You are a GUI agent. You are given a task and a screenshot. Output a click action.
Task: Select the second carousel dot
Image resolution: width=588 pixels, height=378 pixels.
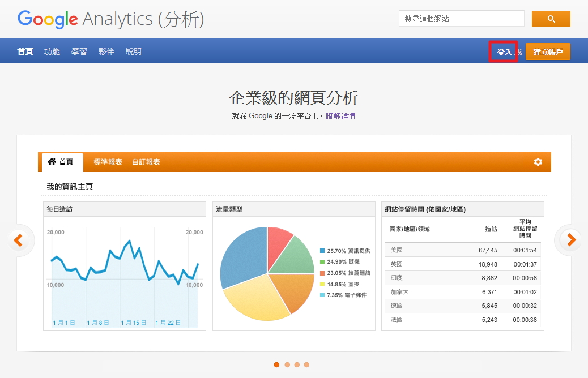(287, 364)
